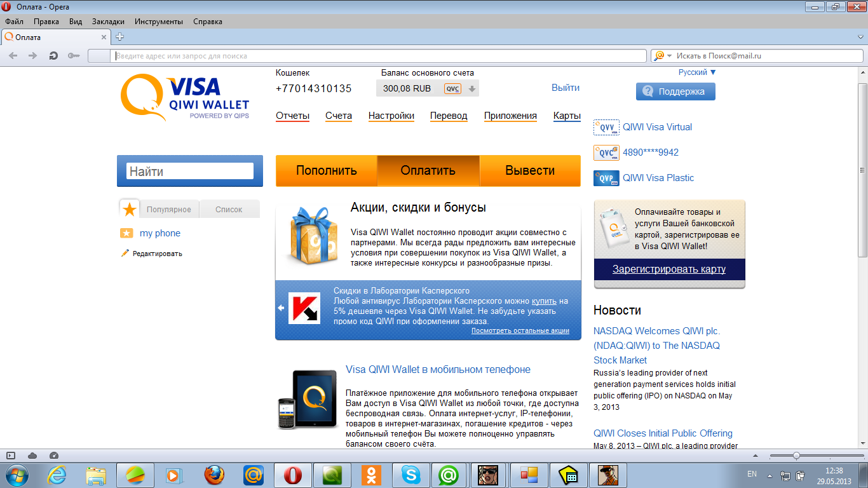
Task: Open Firefox from the taskbar
Action: point(214,475)
